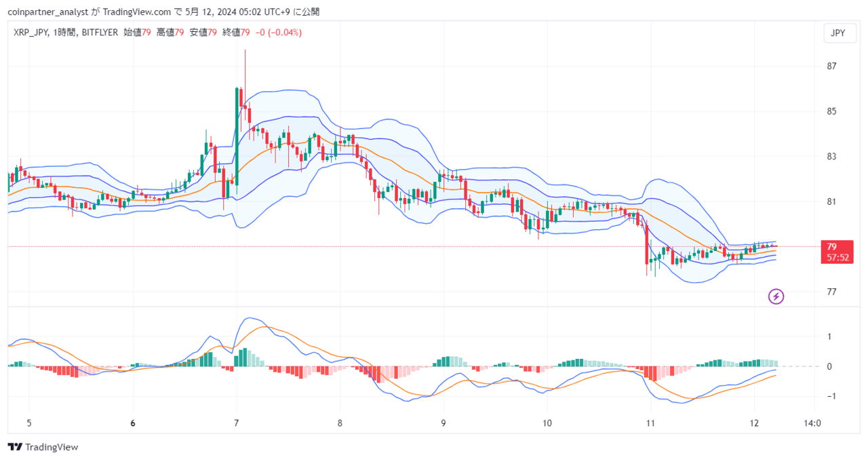Click the JPY currency button
Image resolution: width=868 pixels, height=460 pixels.
[839, 33]
